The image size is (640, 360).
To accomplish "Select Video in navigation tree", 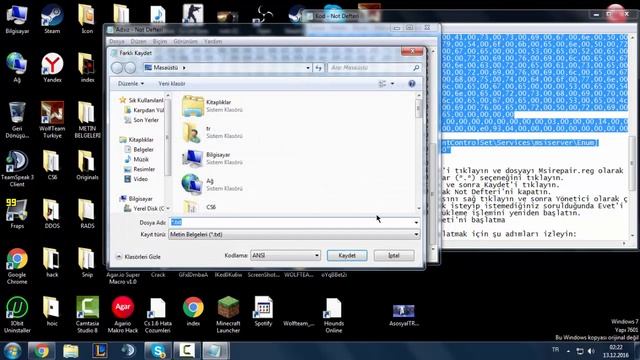I will tap(136, 179).
